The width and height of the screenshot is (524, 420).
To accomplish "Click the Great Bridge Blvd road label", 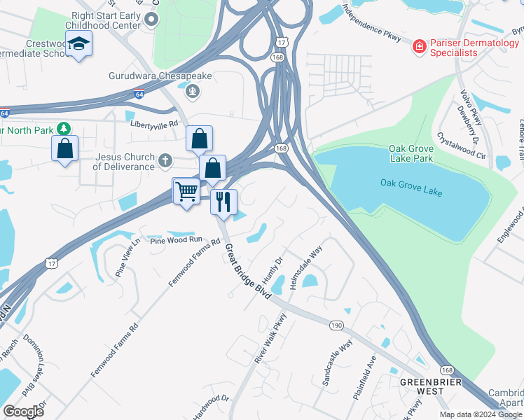I will pos(247,272).
